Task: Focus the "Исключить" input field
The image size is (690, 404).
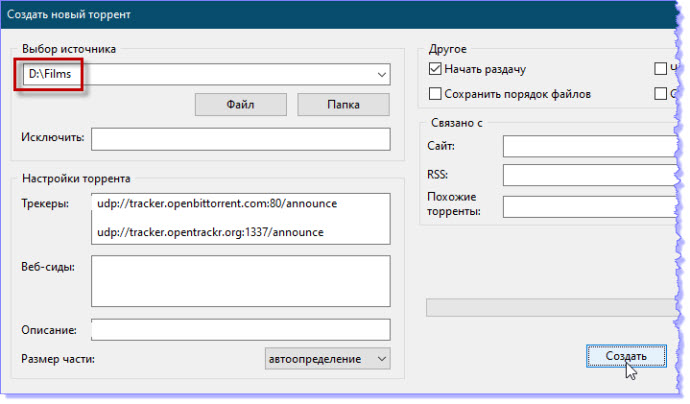Action: click(241, 139)
